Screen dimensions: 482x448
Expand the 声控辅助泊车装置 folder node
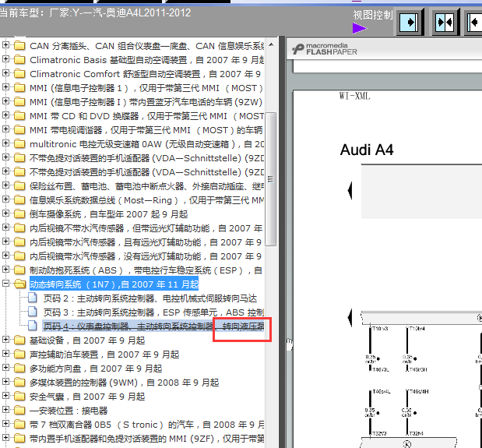[5, 354]
